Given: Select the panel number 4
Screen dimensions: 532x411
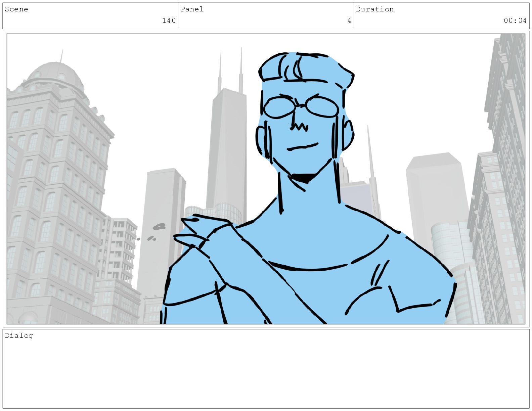Looking at the screenshot, I should [x=349, y=21].
